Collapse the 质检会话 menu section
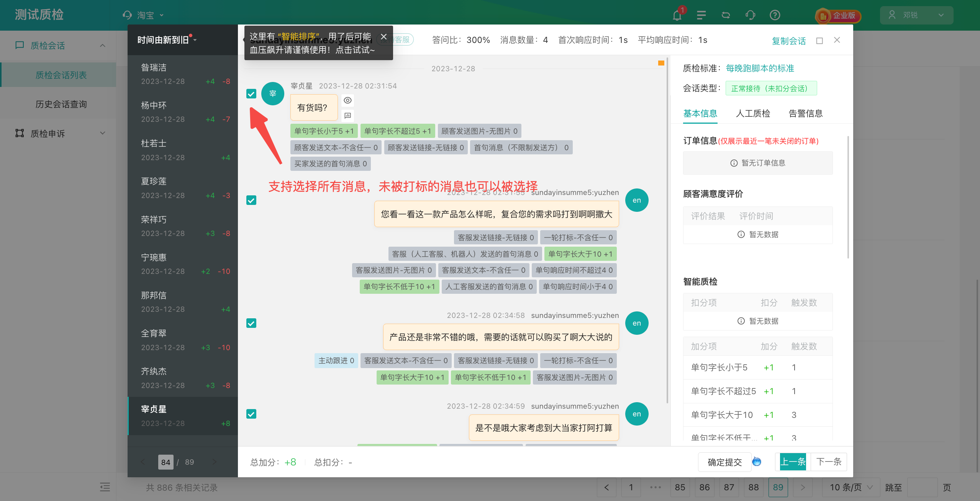980x501 pixels. tap(102, 45)
